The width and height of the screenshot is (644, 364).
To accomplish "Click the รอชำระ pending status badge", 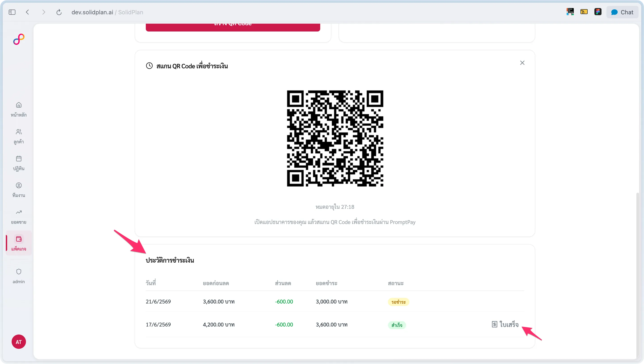I will coord(398,302).
